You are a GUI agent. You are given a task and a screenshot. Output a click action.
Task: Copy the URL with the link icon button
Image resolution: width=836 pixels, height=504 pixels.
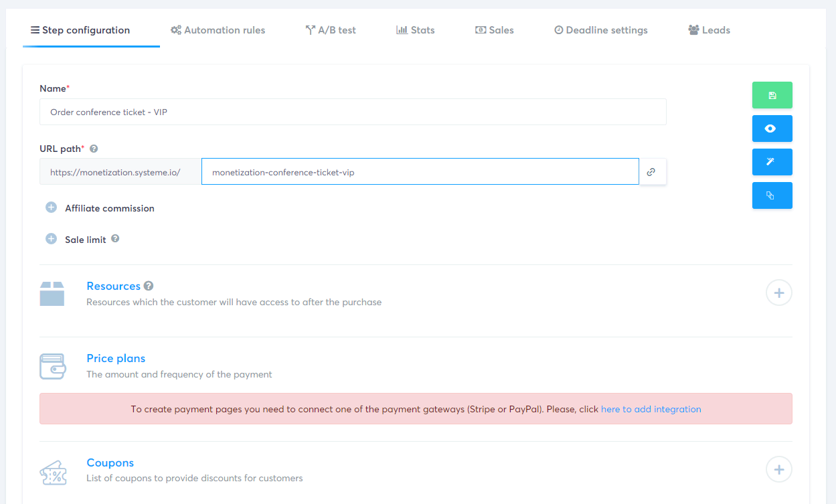point(652,172)
